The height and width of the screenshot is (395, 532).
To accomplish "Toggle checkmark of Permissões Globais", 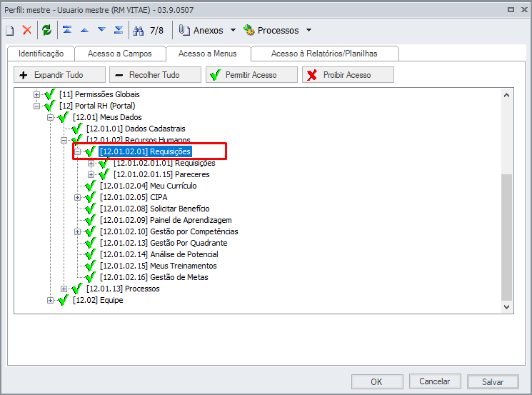I will [x=50, y=94].
